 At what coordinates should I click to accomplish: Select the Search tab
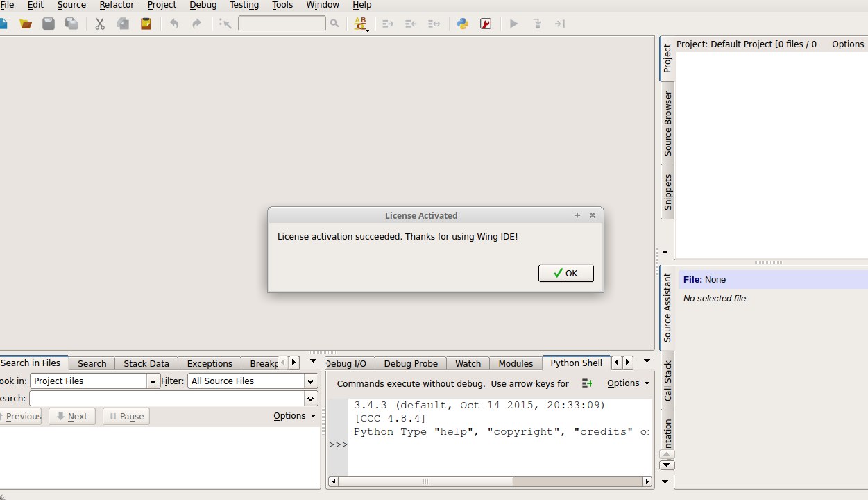(x=92, y=363)
